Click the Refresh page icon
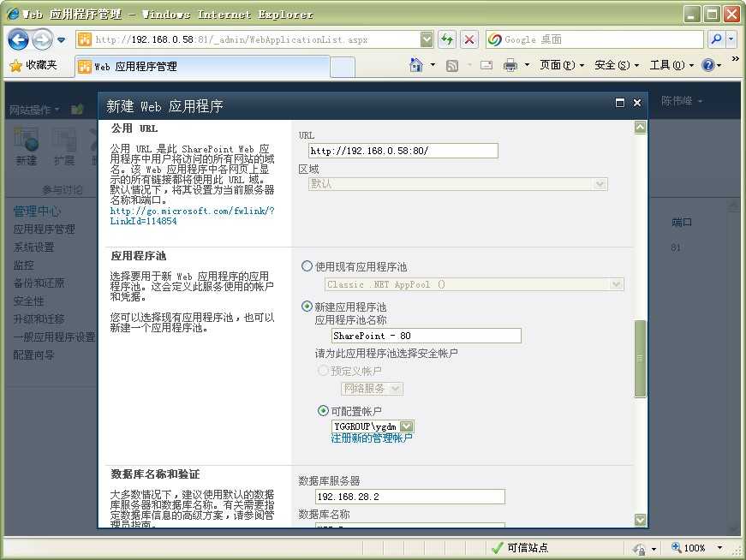 [x=447, y=39]
